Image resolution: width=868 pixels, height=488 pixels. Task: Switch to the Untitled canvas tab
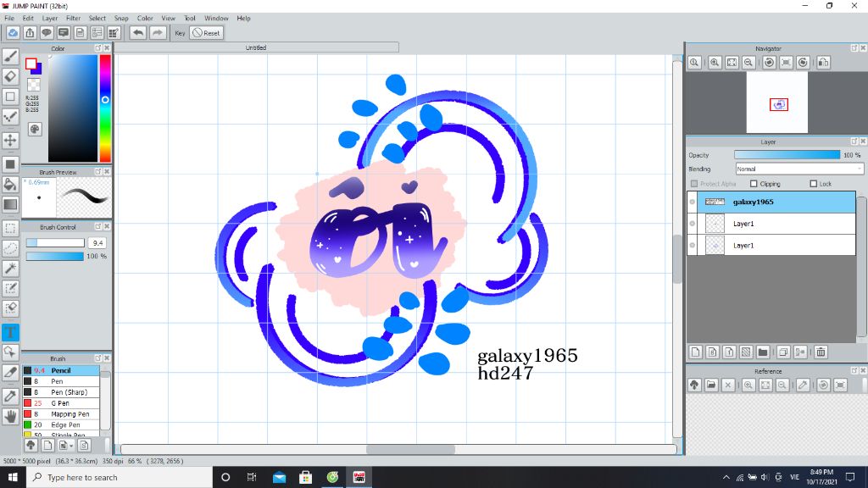click(256, 47)
